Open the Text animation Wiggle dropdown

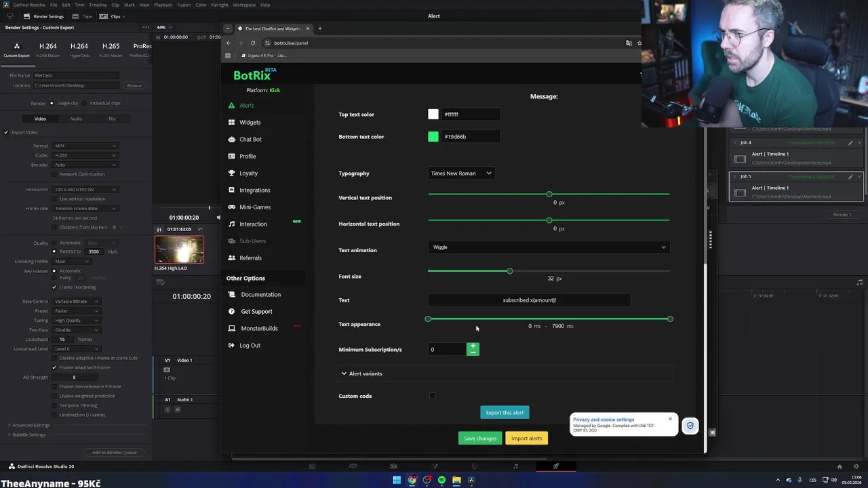549,247
